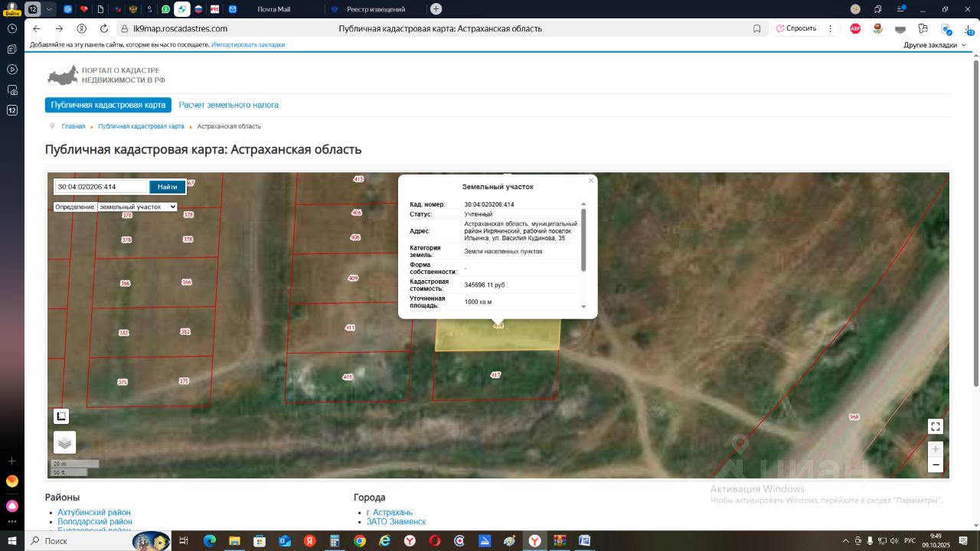Click the address bar URL lk9map.roscadastres.com

tap(181, 28)
